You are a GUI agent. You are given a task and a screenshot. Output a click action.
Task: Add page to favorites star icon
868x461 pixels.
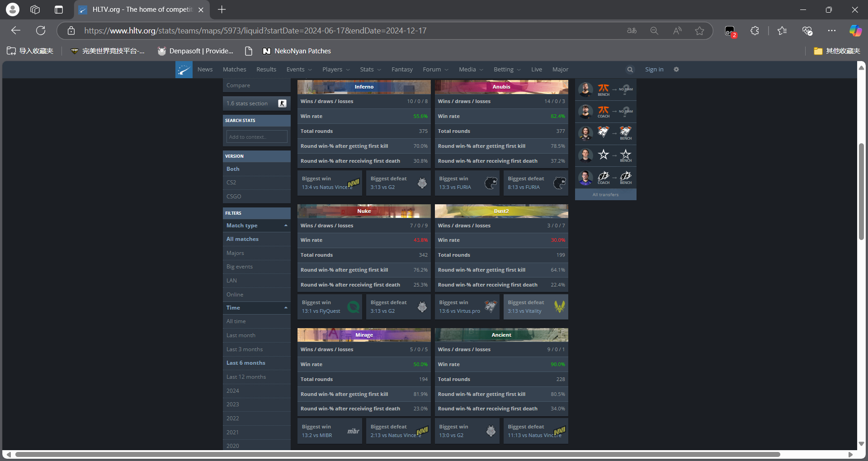click(699, 31)
